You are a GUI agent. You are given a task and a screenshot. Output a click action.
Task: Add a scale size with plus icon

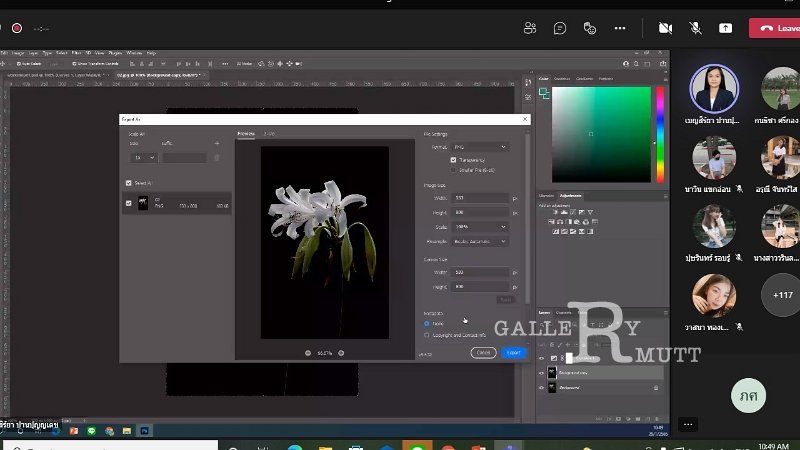[217, 143]
